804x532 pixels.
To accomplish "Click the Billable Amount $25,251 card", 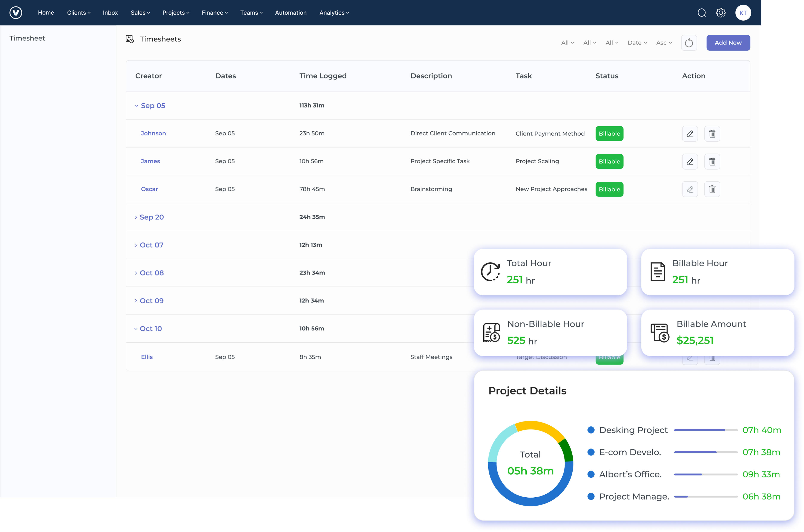I will (x=718, y=333).
